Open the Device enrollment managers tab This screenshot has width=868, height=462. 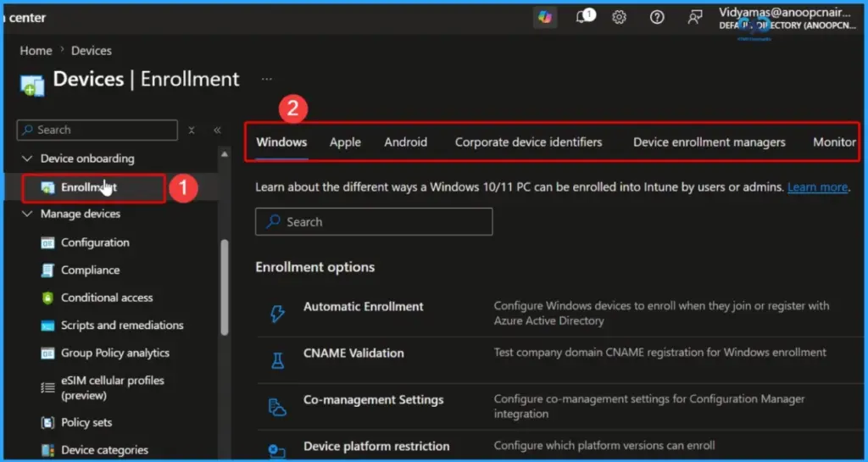pyautogui.click(x=709, y=142)
